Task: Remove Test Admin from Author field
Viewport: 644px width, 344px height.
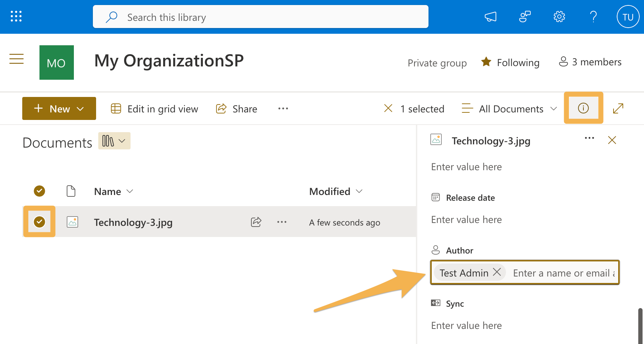Action: (497, 272)
